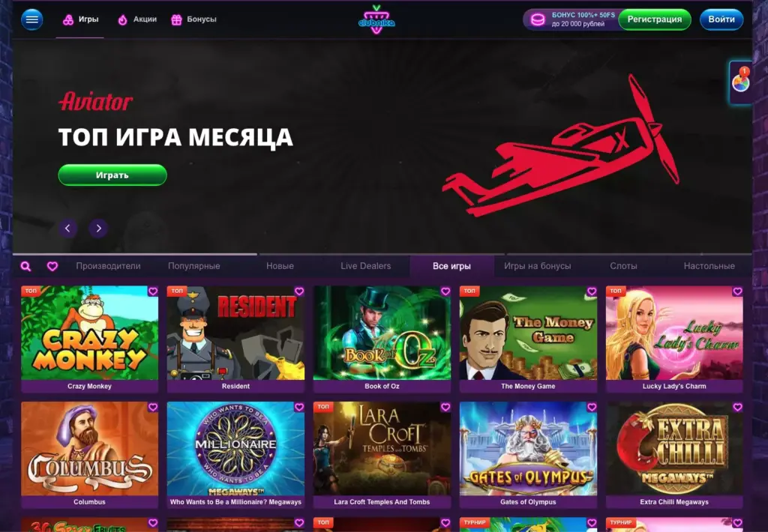Screen dimensions: 768x532
Task: Click the gift icon beside Бонусы
Action: point(176,19)
